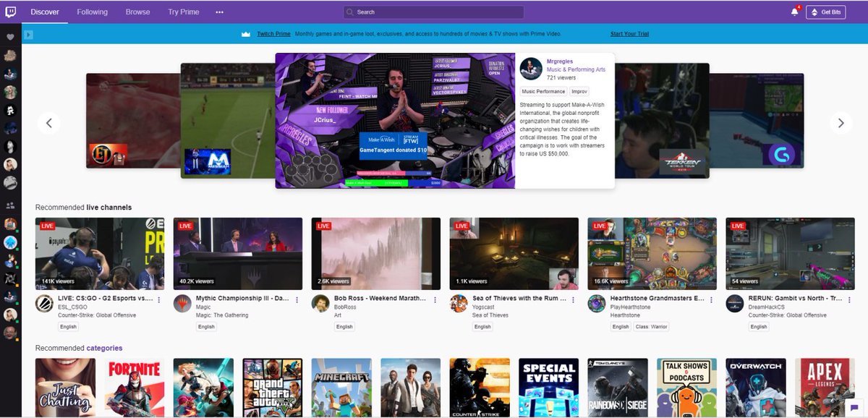Click the Magic: The Gathering game link
868x418 pixels.
pyautogui.click(x=222, y=315)
